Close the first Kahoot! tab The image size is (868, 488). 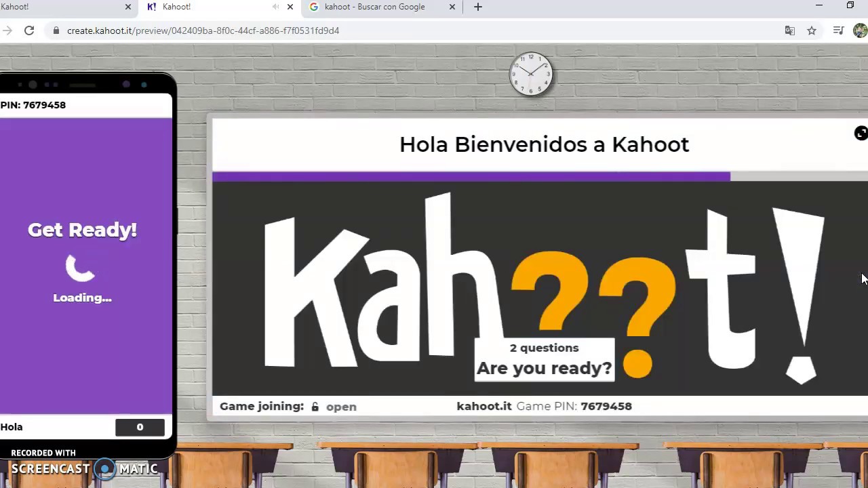(x=128, y=7)
